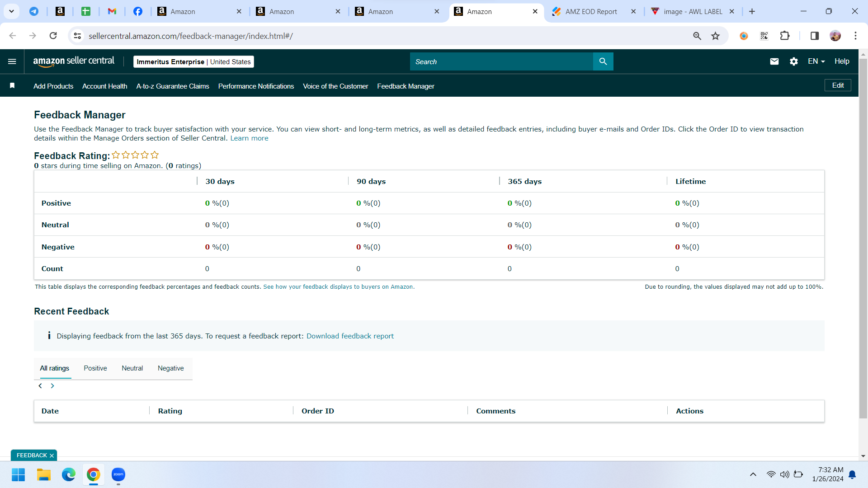
Task: Show hidden system tray icons
Action: coord(753,474)
